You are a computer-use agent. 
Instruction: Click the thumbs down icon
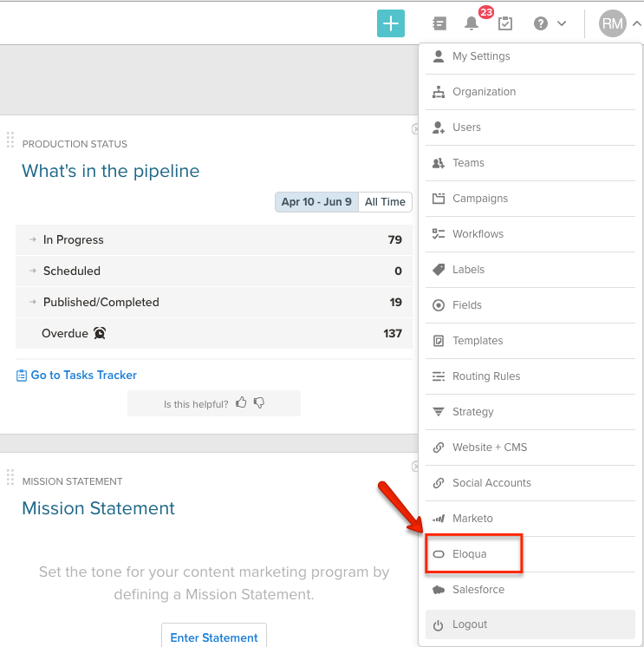point(259,402)
